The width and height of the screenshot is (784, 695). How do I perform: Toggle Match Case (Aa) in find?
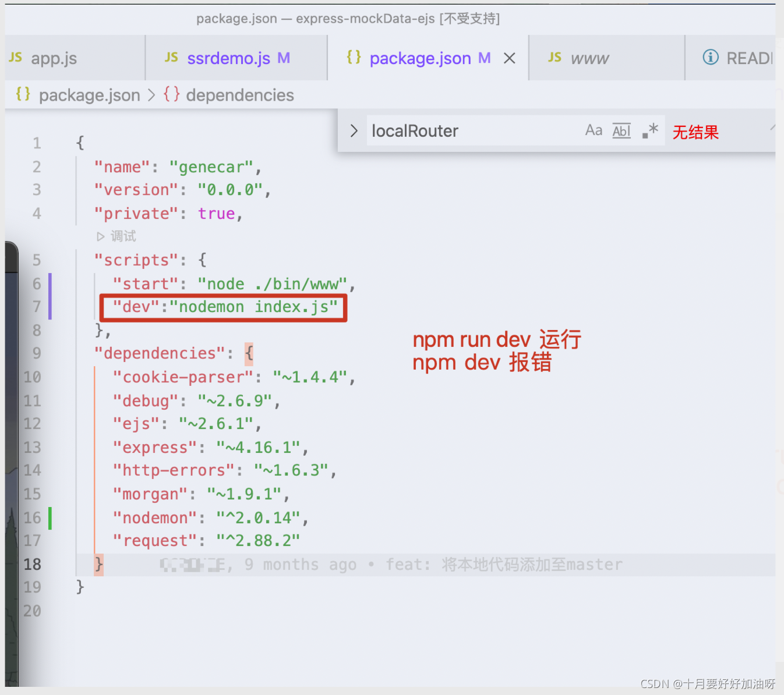tap(594, 130)
